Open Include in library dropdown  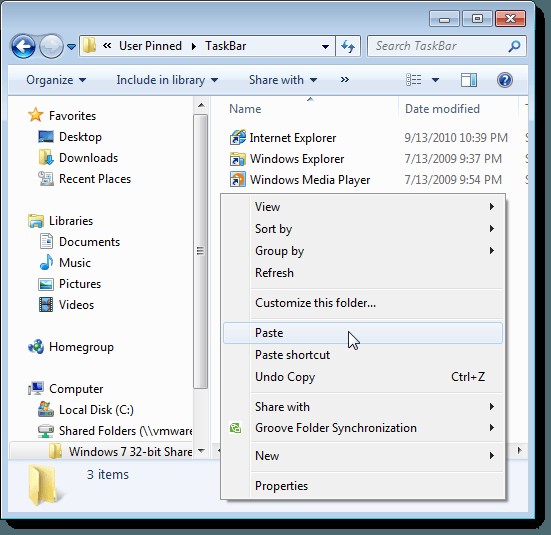coord(167,80)
